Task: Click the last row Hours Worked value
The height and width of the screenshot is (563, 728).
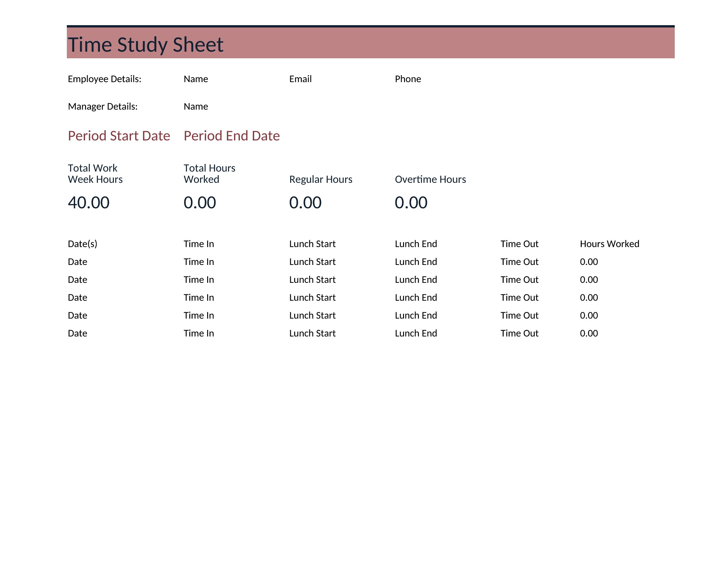Action: (x=589, y=333)
